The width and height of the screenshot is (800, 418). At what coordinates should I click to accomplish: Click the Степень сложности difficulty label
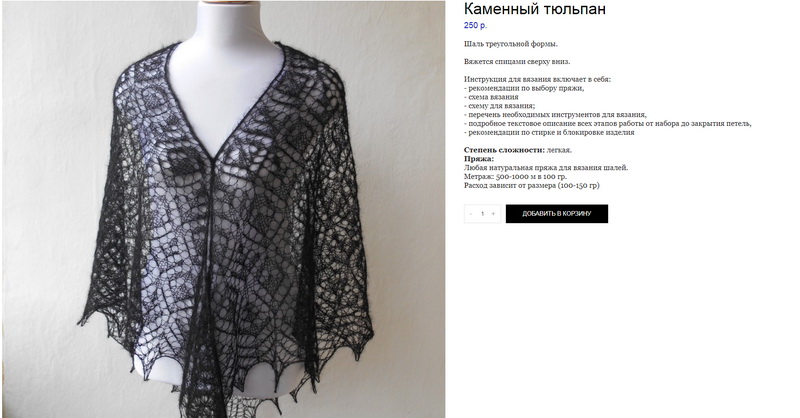pyautogui.click(x=504, y=150)
